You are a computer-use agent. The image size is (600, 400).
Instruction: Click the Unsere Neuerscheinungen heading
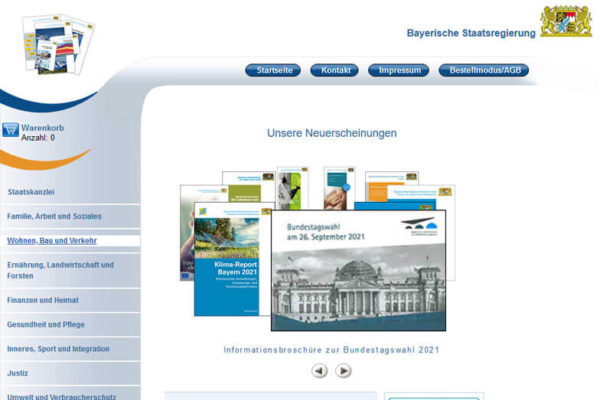pos(332,133)
